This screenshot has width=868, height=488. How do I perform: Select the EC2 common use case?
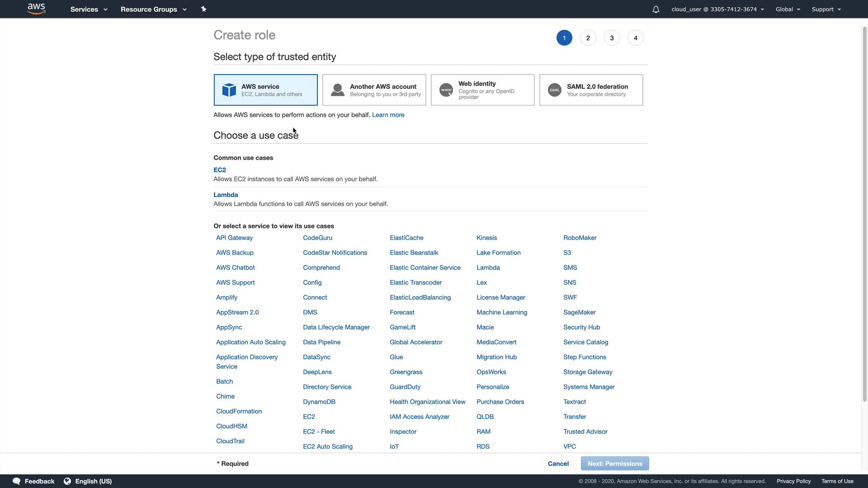pos(220,170)
